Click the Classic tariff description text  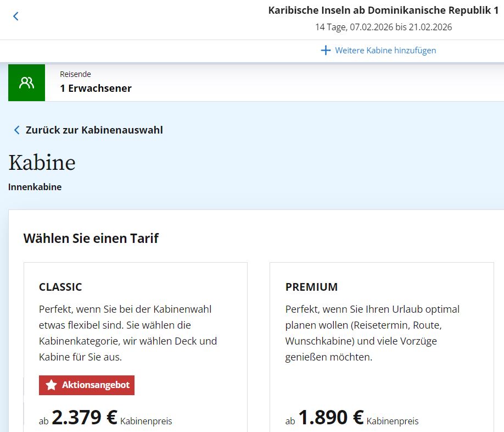(x=128, y=333)
